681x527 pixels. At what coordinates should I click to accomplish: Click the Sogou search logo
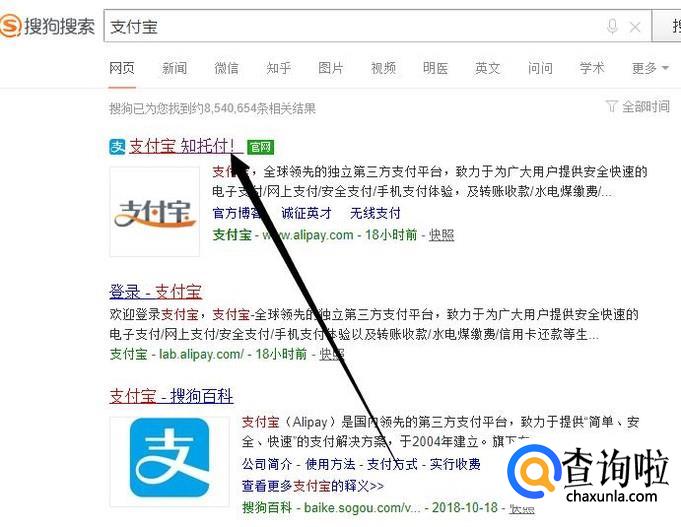coord(47,26)
